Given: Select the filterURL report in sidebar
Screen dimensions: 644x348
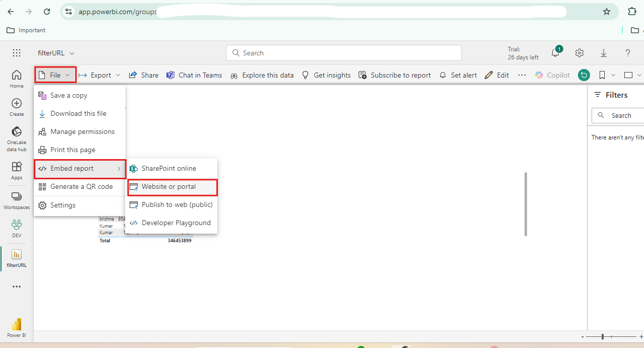Looking at the screenshot, I should coord(17,258).
